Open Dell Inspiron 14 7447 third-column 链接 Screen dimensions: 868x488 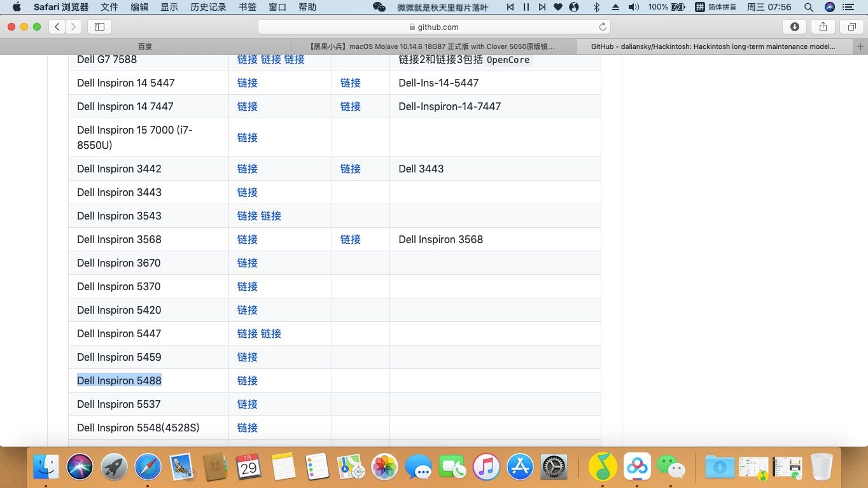click(x=351, y=106)
